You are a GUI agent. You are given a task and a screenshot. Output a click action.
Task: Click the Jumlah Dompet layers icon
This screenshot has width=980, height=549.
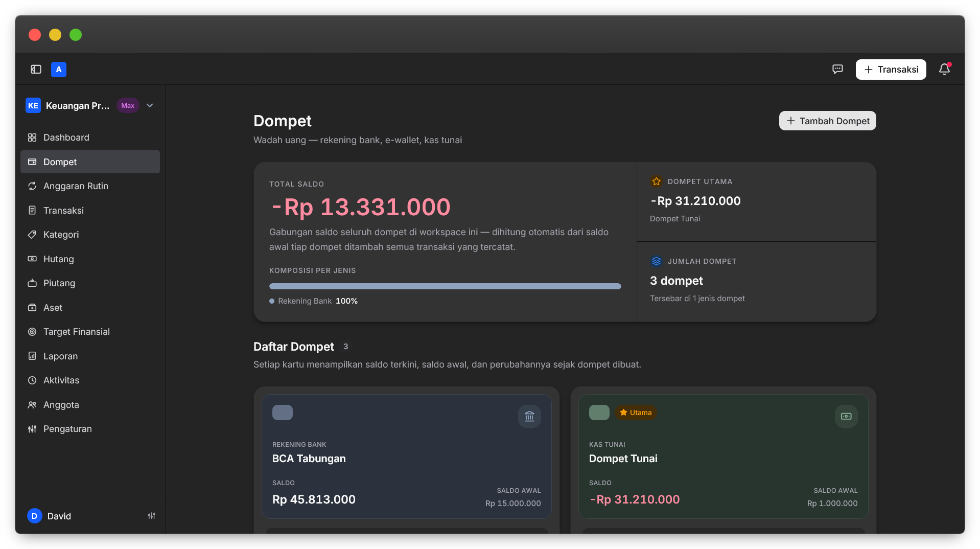[657, 261]
